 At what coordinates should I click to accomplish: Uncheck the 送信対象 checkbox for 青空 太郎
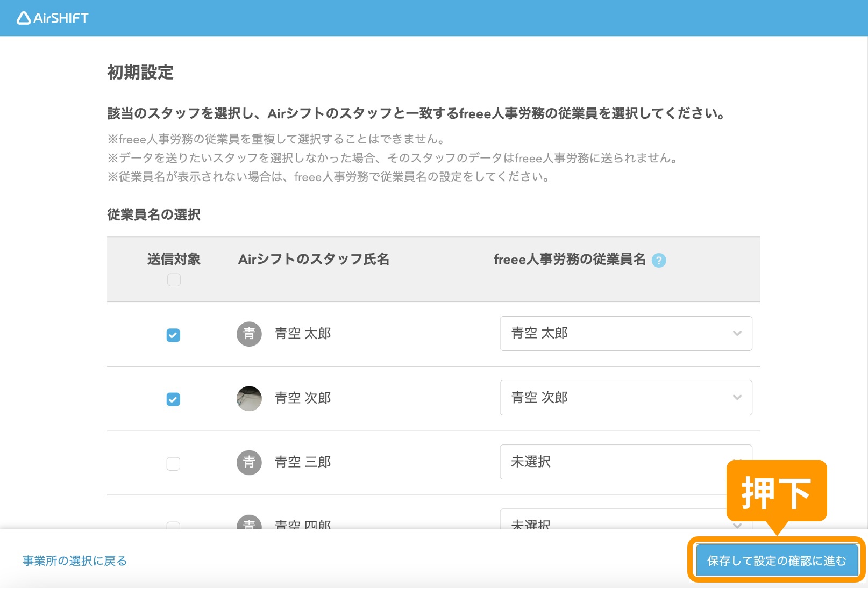click(173, 335)
